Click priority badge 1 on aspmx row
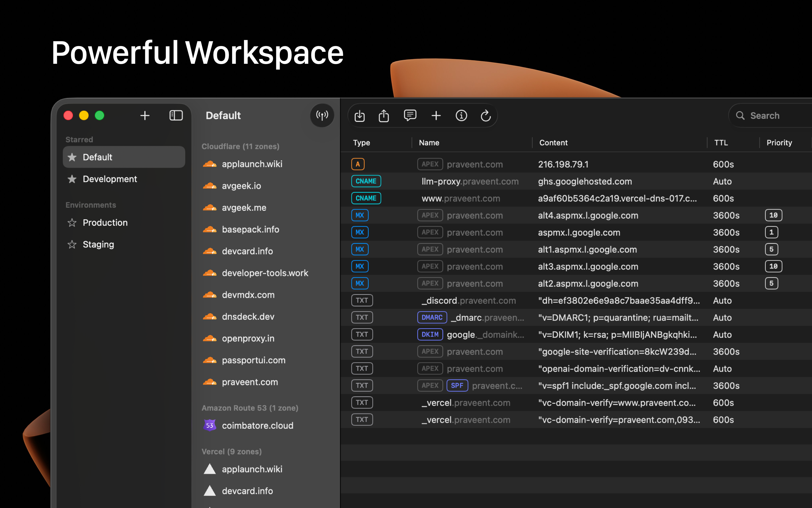 point(771,232)
